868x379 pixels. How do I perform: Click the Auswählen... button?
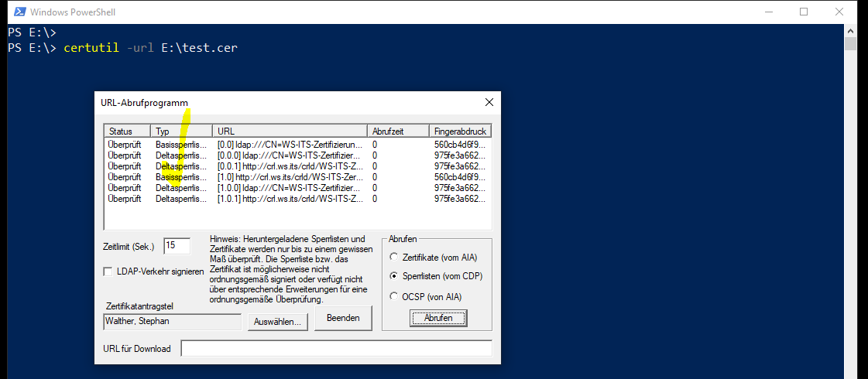click(x=279, y=322)
